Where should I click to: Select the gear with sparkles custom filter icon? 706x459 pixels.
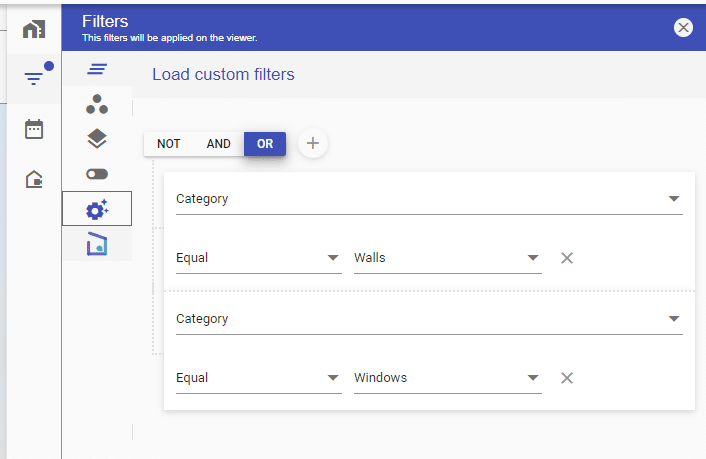[97, 209]
